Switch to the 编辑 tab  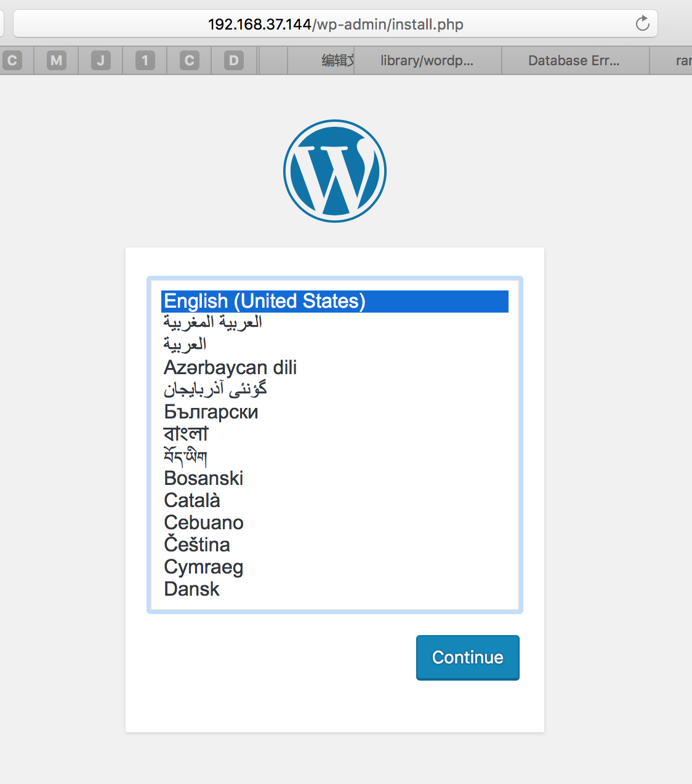tap(321, 60)
